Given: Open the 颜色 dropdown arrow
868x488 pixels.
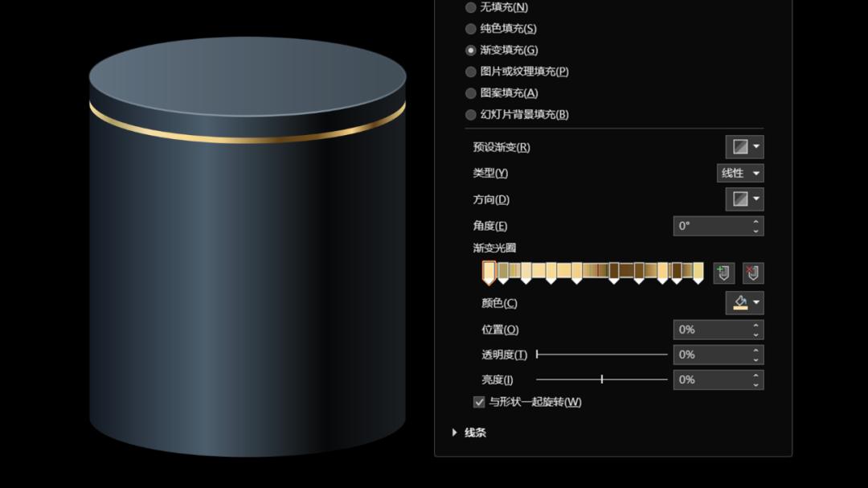Looking at the screenshot, I should [x=755, y=303].
